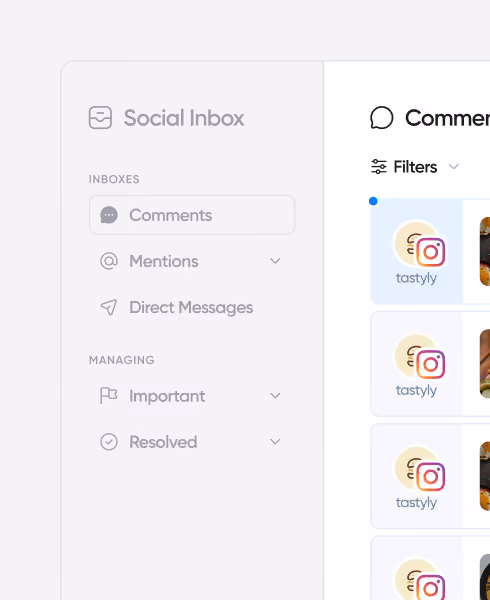
Task: Click the blue unread dot indicator
Action: [373, 201]
